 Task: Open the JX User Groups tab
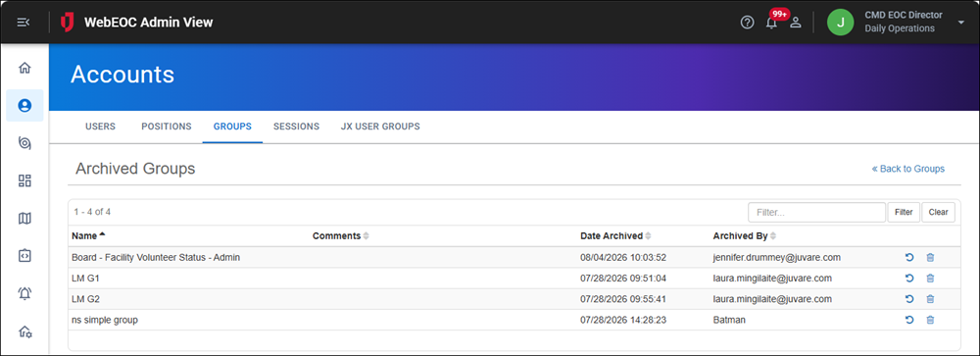click(380, 127)
